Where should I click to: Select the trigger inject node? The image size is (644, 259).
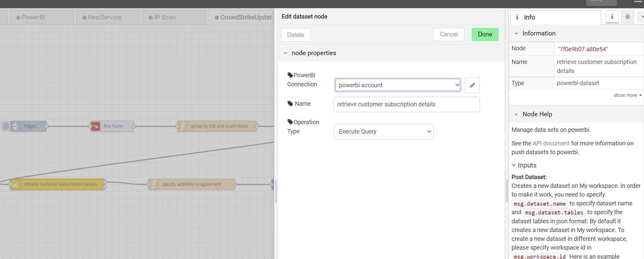(29, 126)
